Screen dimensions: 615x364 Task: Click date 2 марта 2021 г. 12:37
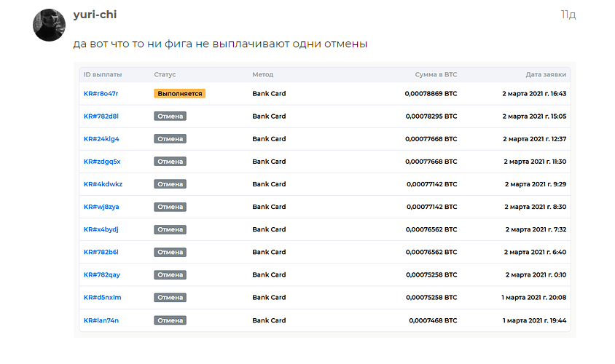pyautogui.click(x=535, y=139)
